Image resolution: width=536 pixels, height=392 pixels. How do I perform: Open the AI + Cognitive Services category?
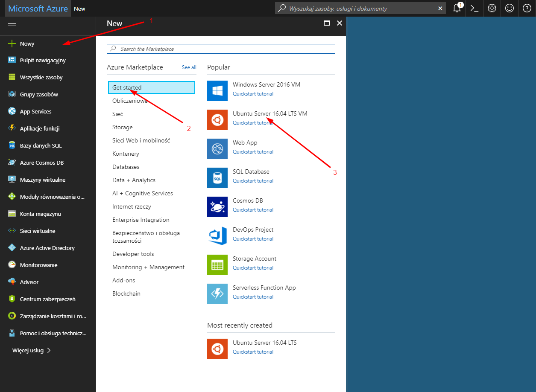143,193
